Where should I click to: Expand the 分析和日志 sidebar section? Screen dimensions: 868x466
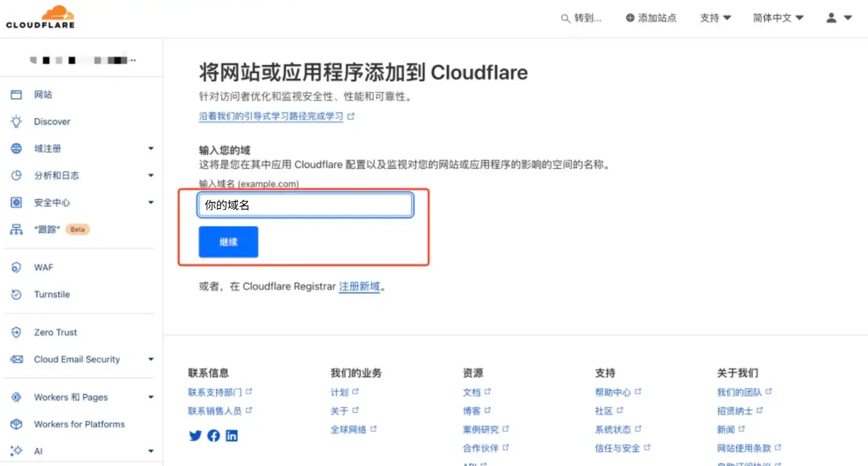[x=151, y=176]
